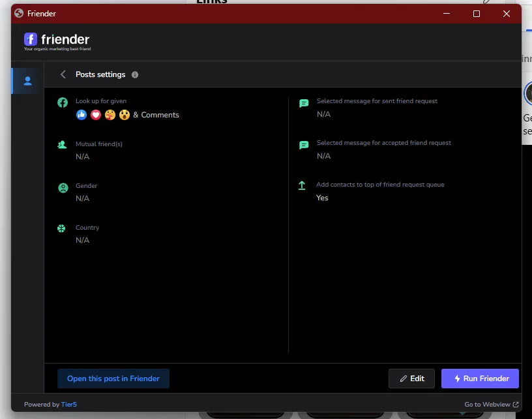Click the Run Friender button
532x419 pixels.
coord(480,379)
